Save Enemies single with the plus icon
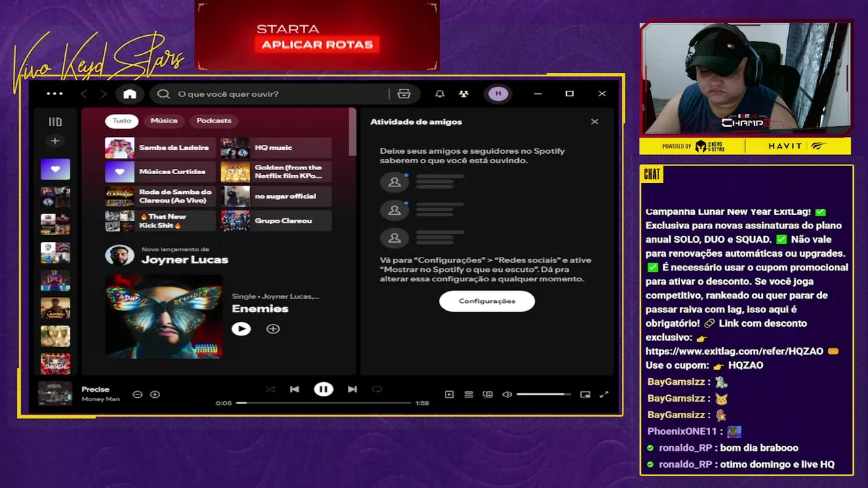 (x=273, y=329)
